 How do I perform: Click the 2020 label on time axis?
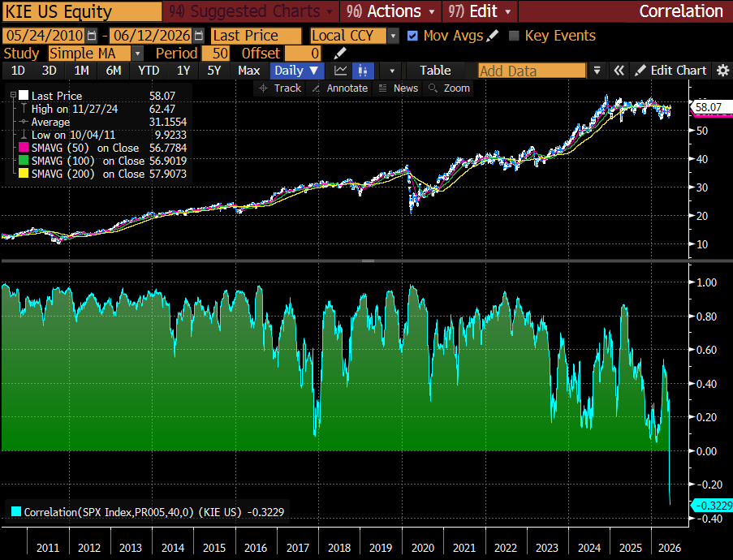(423, 548)
